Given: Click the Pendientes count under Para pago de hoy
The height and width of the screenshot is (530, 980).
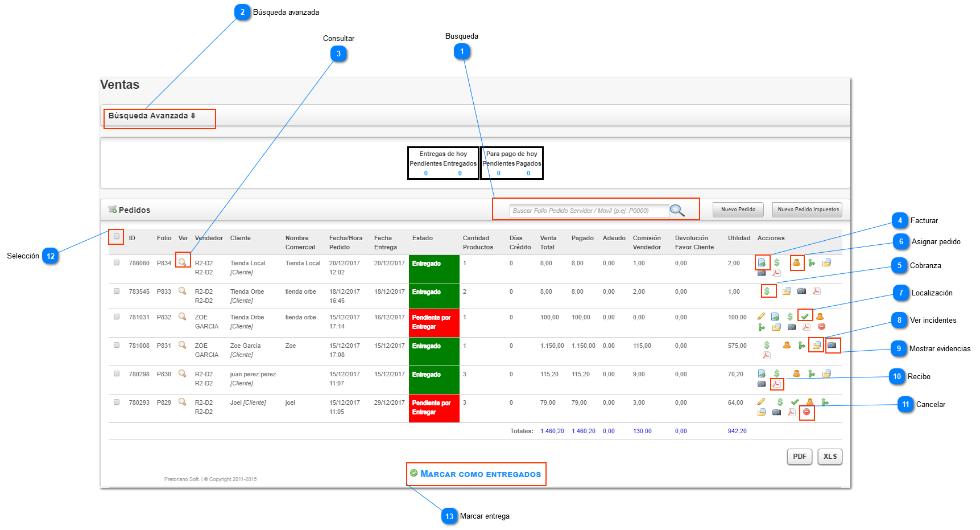Looking at the screenshot, I should 498,173.
